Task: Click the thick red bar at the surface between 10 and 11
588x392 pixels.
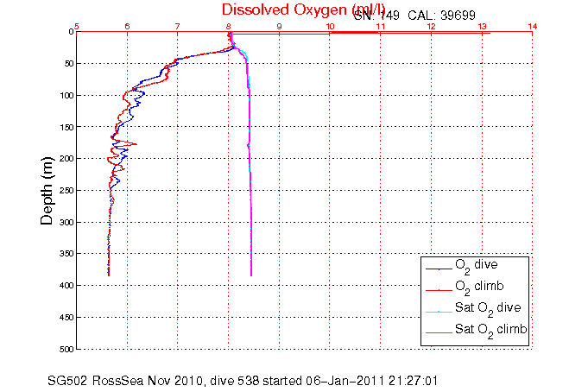Action: click(355, 33)
